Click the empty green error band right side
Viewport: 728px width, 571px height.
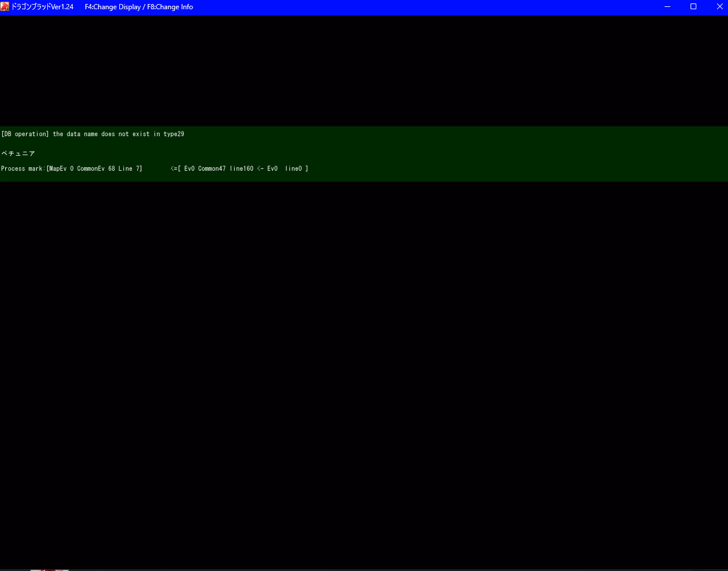519,153
